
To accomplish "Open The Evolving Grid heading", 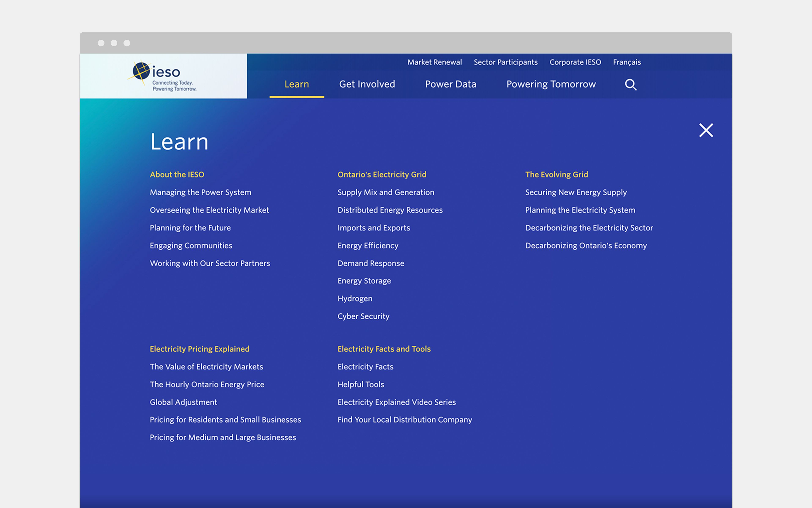I will (x=556, y=174).
